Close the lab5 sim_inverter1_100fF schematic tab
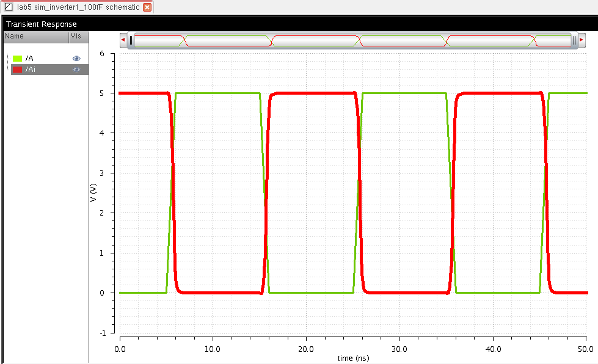The image size is (598, 364). tap(147, 7)
